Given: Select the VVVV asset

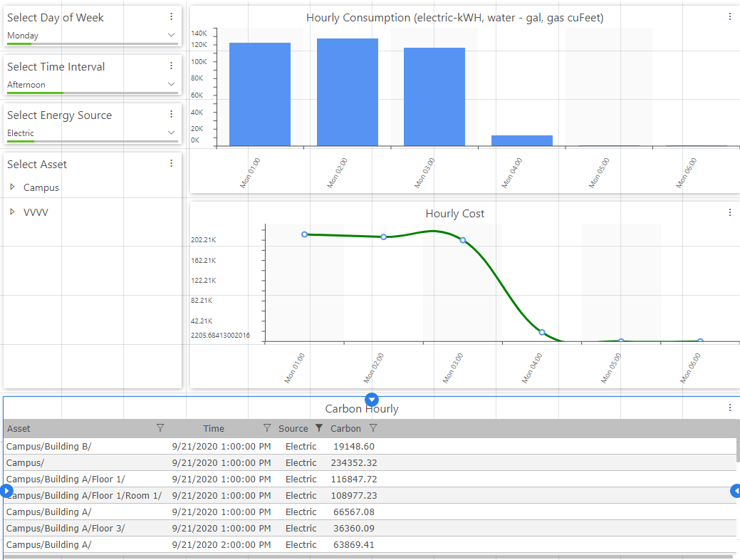Looking at the screenshot, I should [36, 212].
